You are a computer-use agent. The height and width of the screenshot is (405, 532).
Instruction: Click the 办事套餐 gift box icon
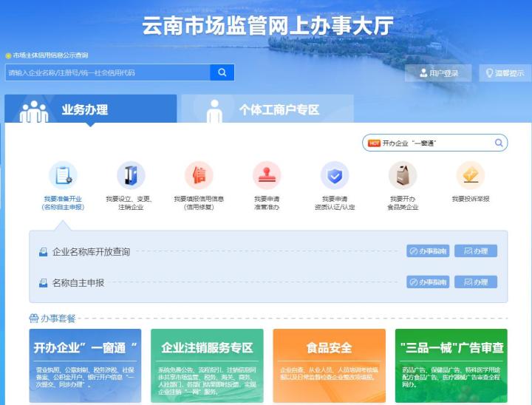pyautogui.click(x=33, y=318)
